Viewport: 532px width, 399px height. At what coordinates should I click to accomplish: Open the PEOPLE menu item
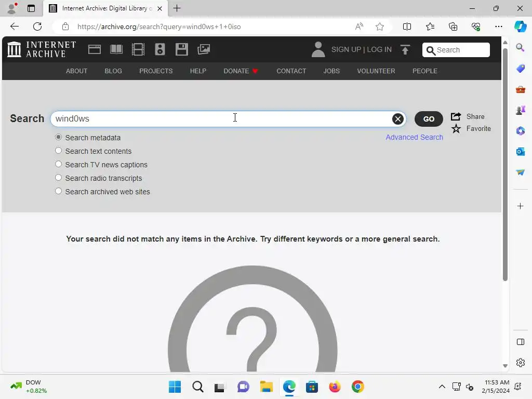pos(425,71)
